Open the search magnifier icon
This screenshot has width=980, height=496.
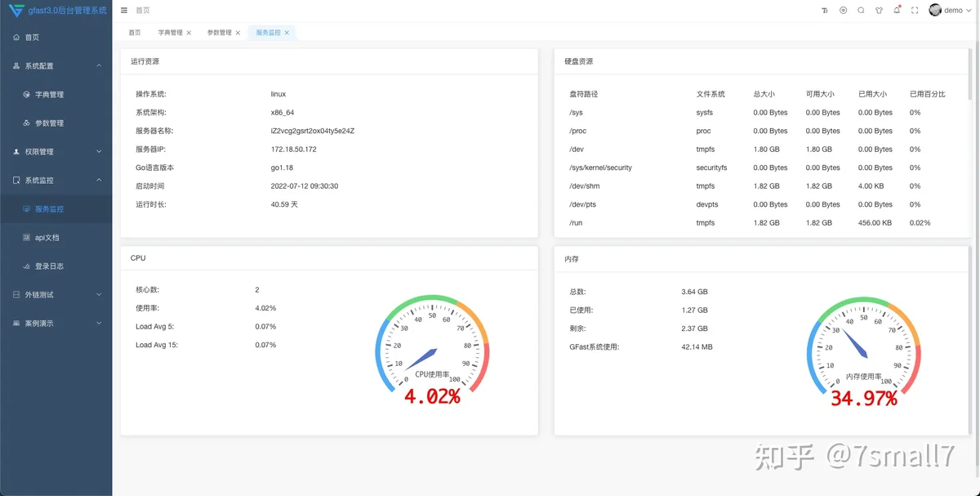tap(861, 11)
